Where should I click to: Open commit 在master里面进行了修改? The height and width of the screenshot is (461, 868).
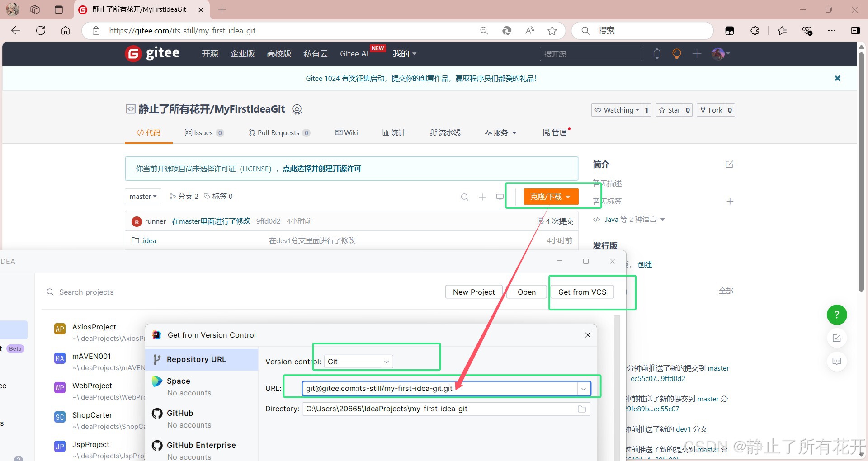[211, 221]
